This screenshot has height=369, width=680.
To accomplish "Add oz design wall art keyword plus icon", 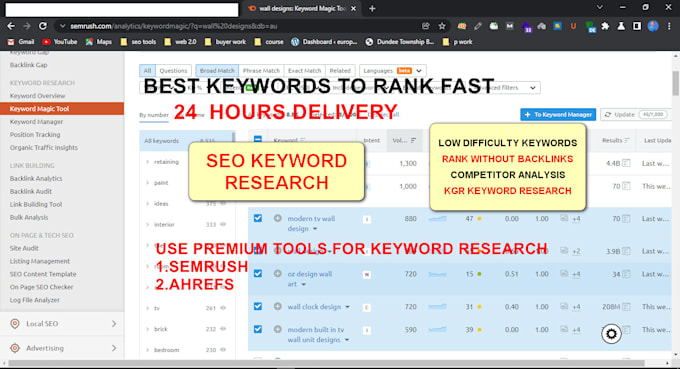I will (278, 274).
